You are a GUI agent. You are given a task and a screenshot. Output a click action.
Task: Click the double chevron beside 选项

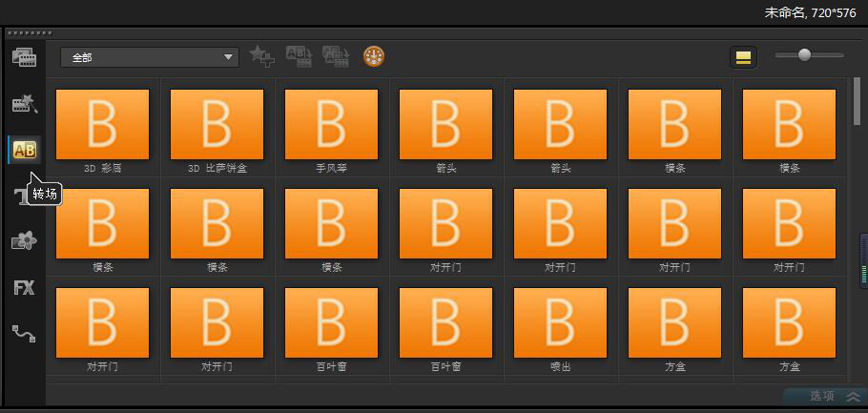[853, 396]
